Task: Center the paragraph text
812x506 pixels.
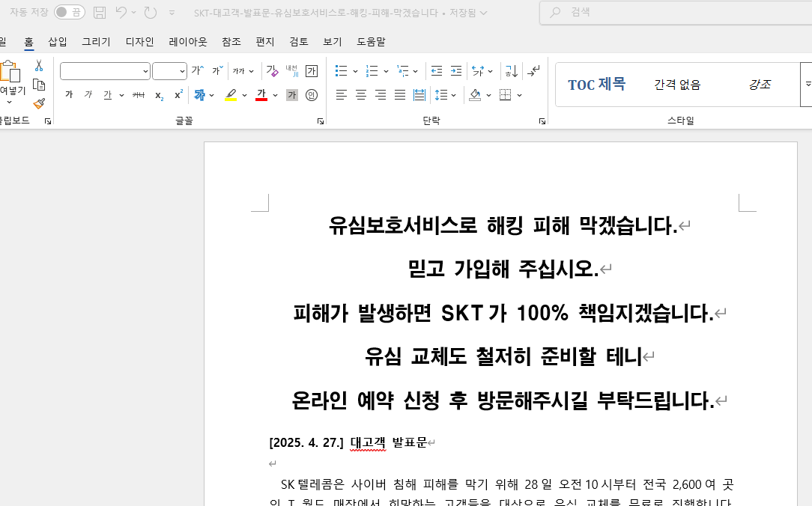Action: point(361,94)
